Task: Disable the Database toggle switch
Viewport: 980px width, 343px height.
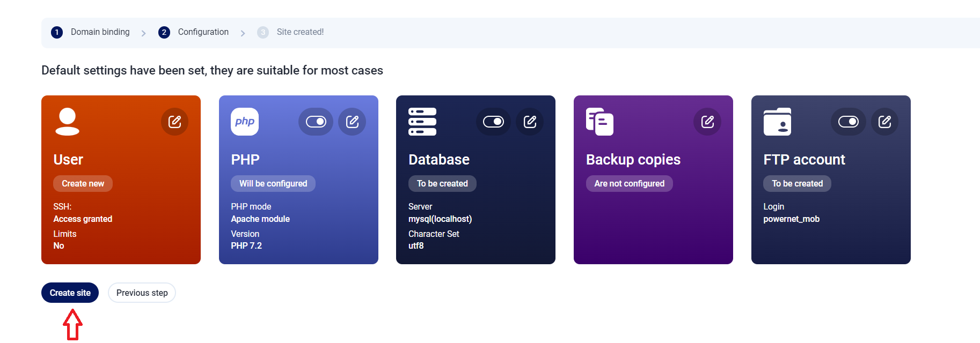Action: pos(493,122)
